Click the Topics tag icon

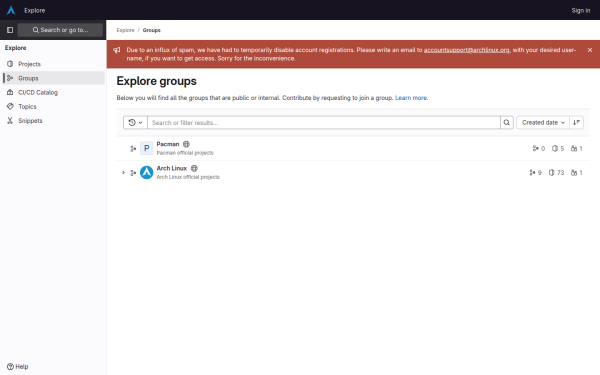10,106
